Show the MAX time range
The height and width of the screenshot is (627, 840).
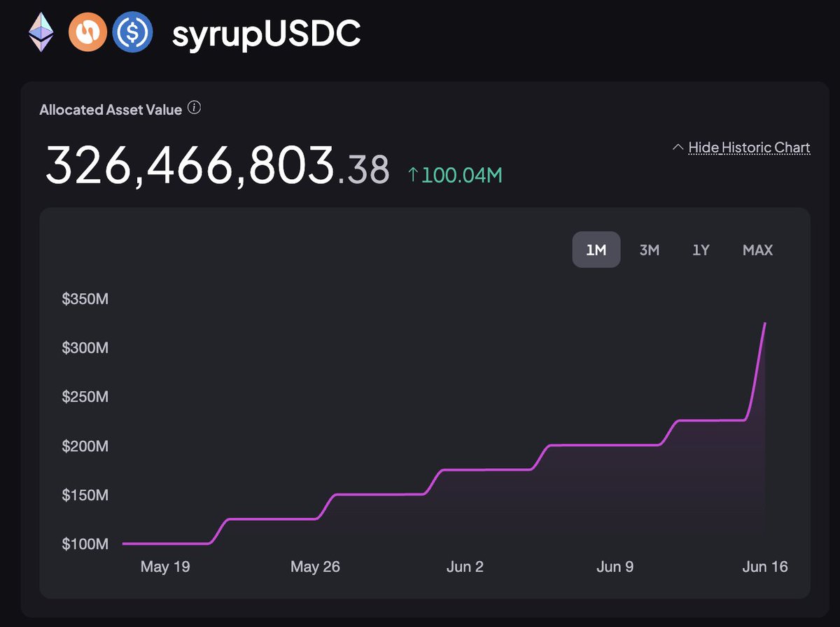757,250
